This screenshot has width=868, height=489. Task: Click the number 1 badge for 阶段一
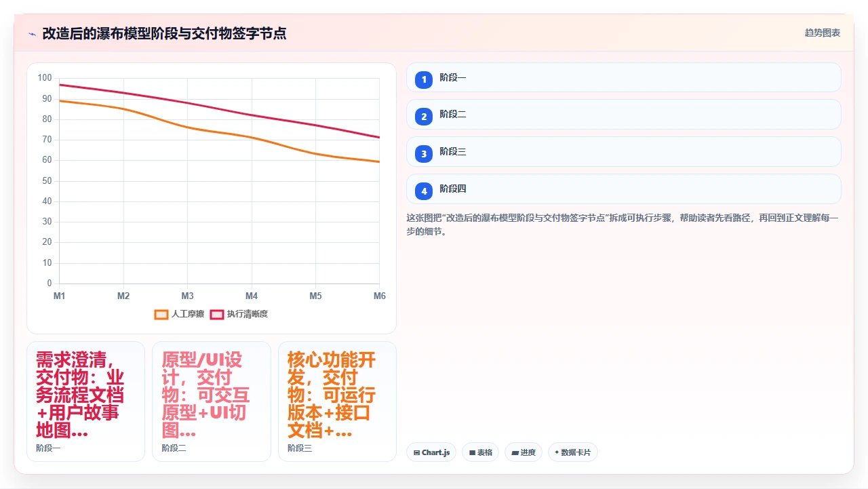coord(424,79)
